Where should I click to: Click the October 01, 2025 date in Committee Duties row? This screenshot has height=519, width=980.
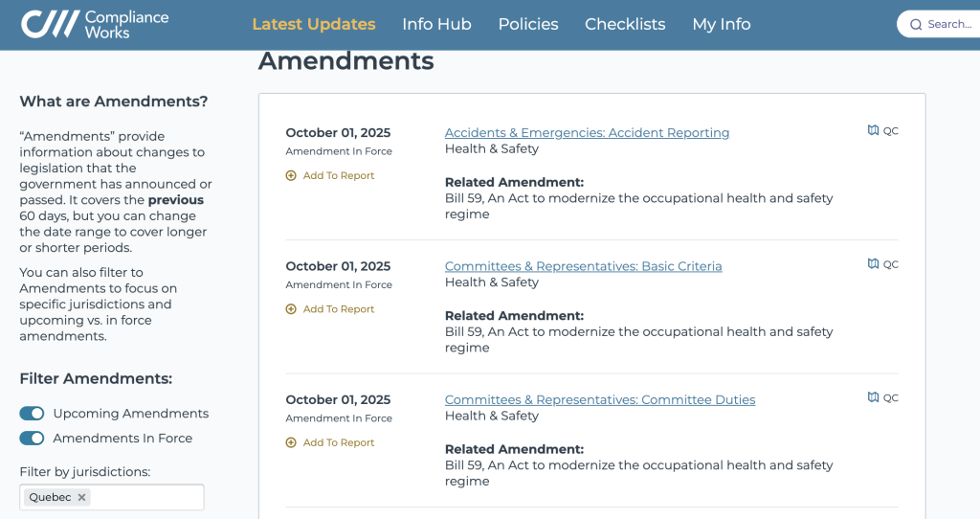click(338, 399)
